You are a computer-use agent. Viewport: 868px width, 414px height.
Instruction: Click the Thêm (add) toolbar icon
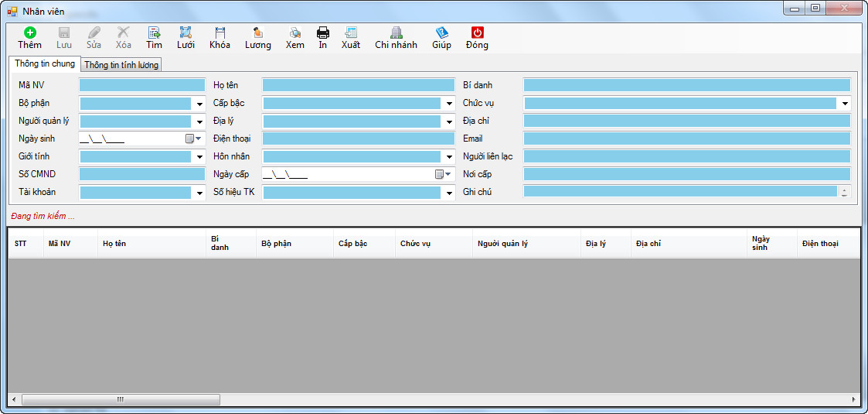click(30, 33)
